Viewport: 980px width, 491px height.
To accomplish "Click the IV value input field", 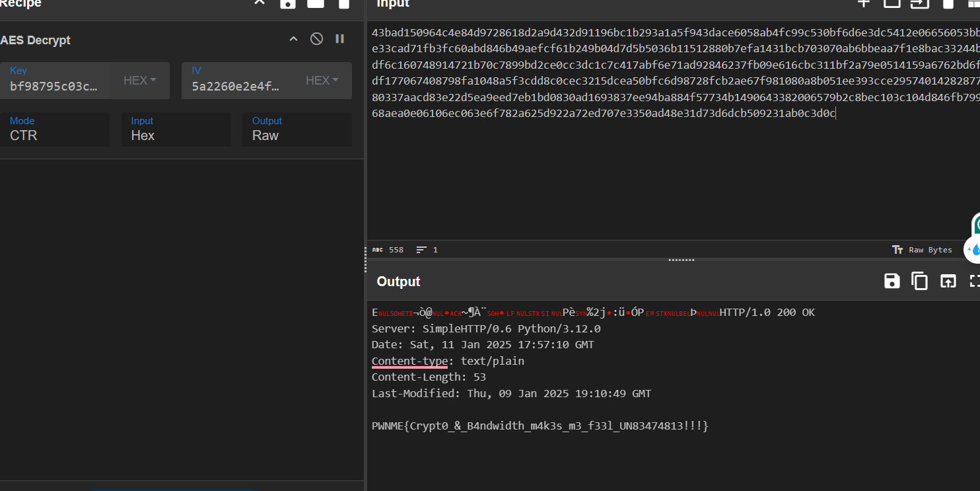I will pyautogui.click(x=238, y=86).
